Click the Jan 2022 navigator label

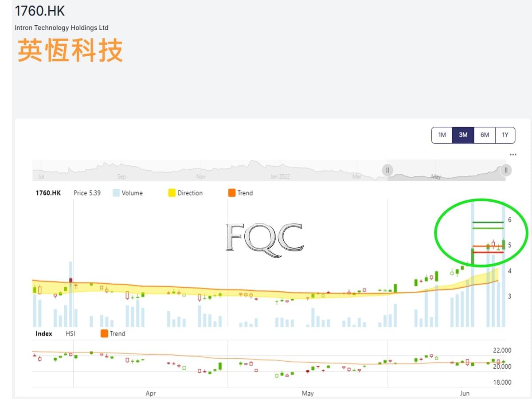click(x=280, y=176)
